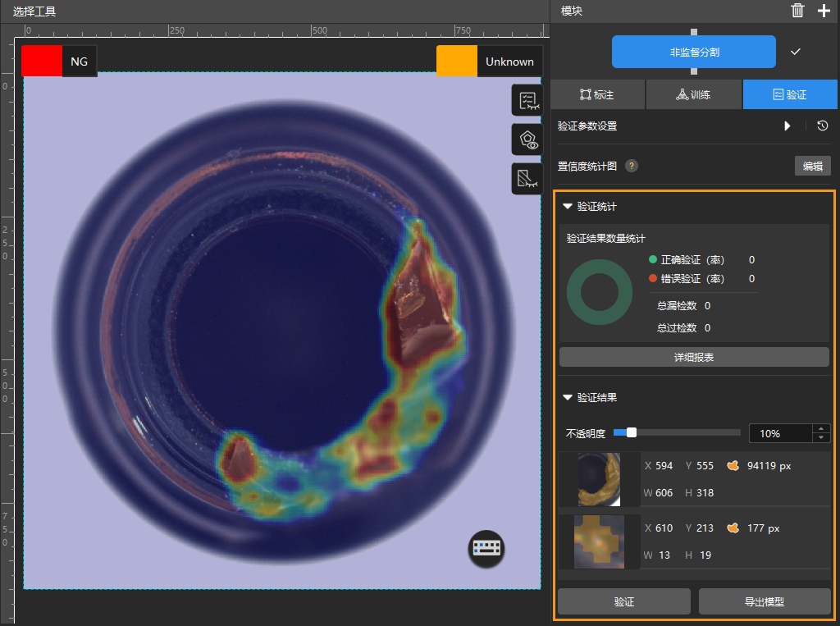
Task: Click the history reset icon for validation parameters
Action: (x=822, y=126)
